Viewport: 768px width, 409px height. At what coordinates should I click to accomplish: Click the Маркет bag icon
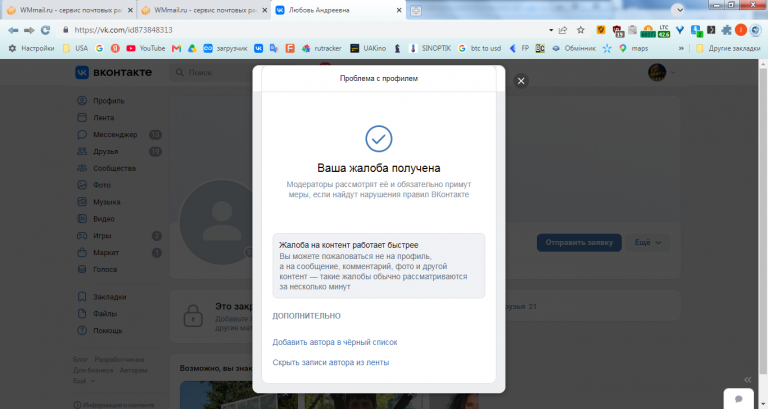[x=82, y=252]
